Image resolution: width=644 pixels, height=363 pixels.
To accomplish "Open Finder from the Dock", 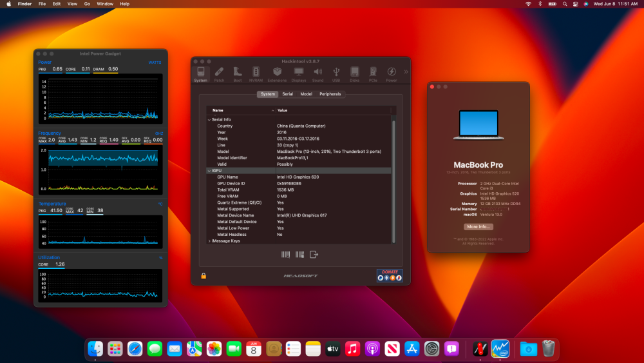I will click(x=95, y=349).
